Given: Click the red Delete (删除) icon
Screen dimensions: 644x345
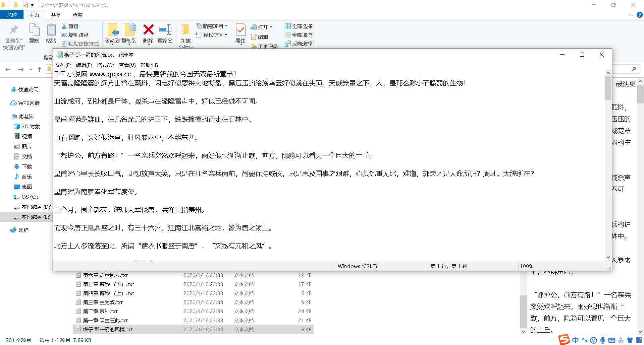Looking at the screenshot, I should 148,30.
